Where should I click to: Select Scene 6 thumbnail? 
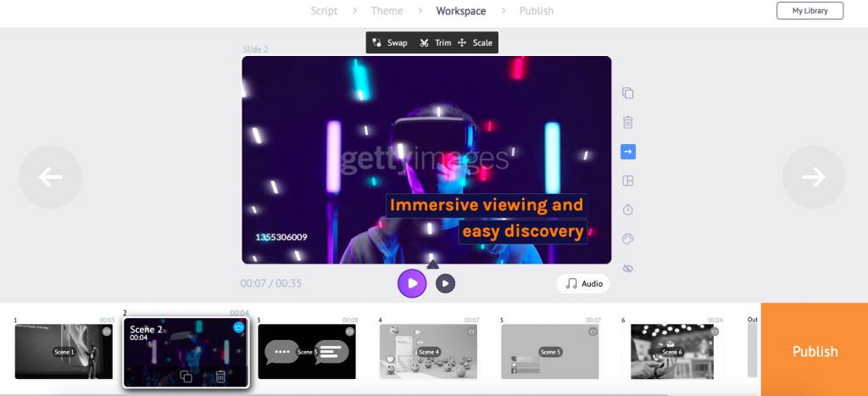click(x=672, y=352)
